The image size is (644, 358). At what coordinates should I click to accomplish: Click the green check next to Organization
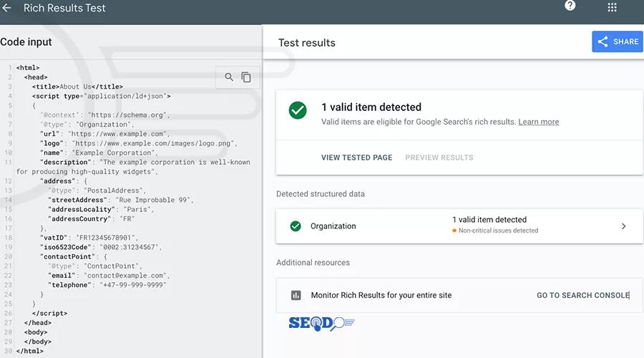296,226
